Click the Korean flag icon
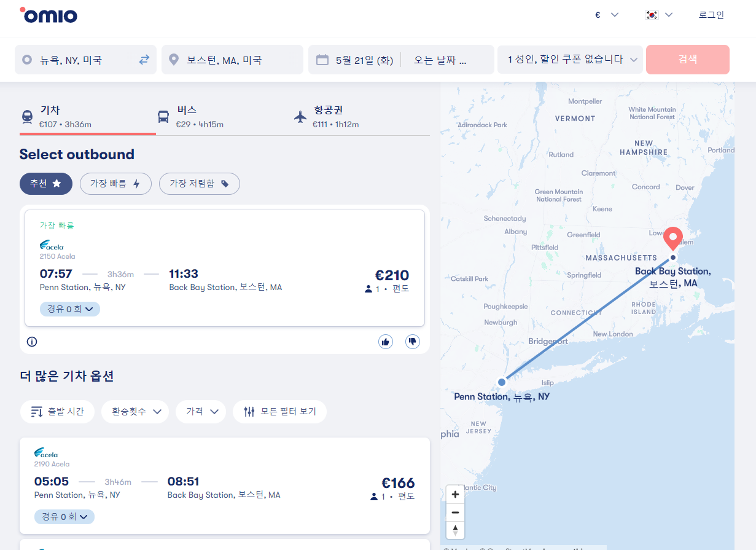This screenshot has height=550, width=756. click(652, 15)
